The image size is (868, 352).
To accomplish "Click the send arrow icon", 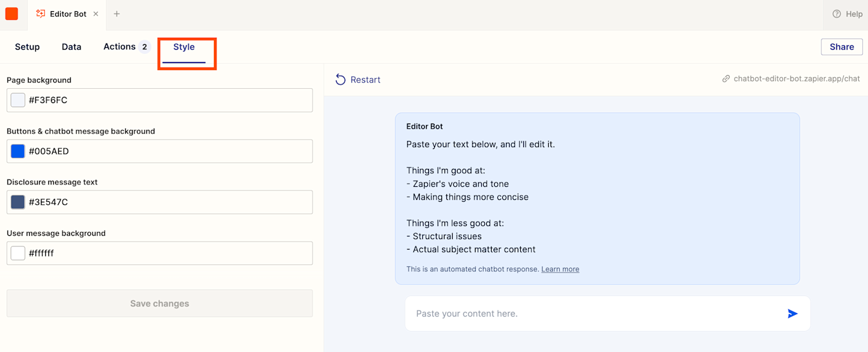I will (x=792, y=314).
